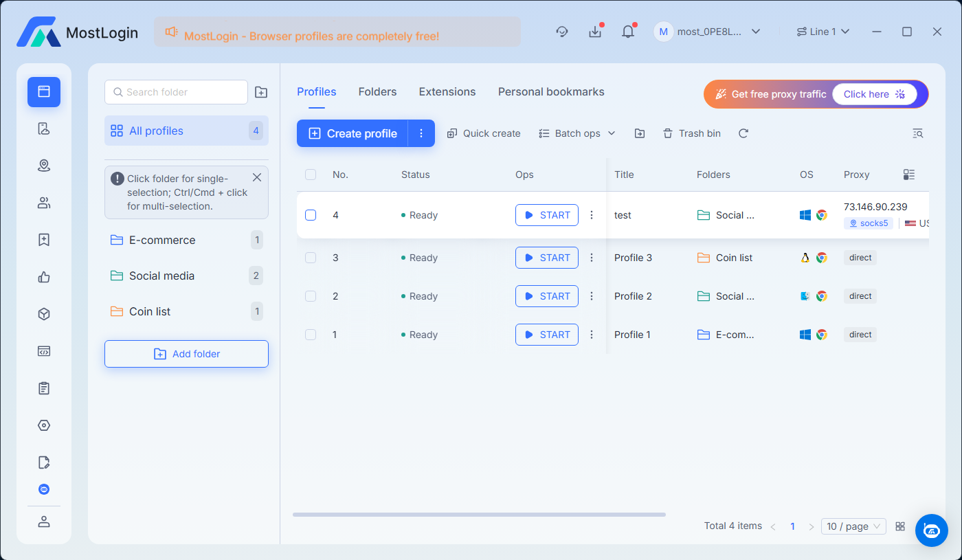
Task: Open the downloads icon in header
Action: (595, 32)
